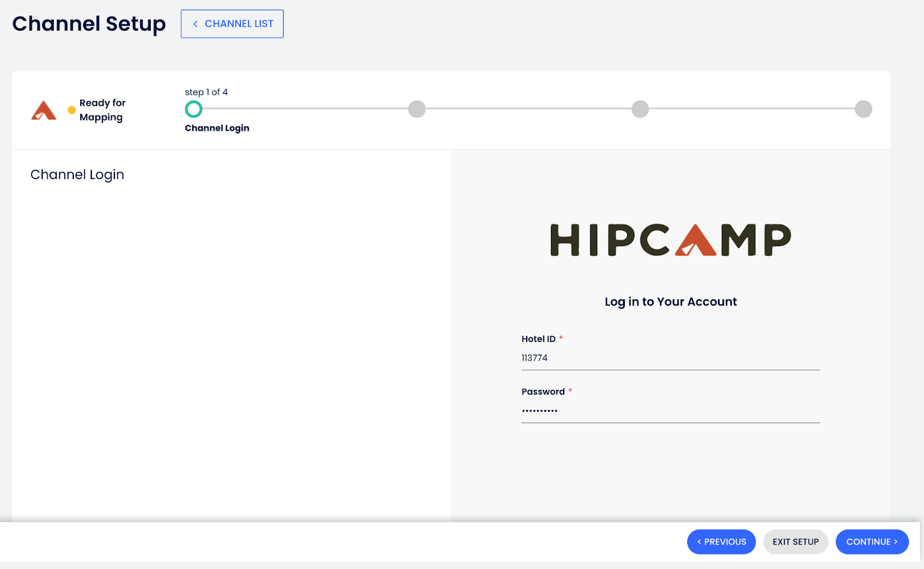Screen dimensions: 924x569
Task: Click the 'Channel Login' step label
Action: 217,128
